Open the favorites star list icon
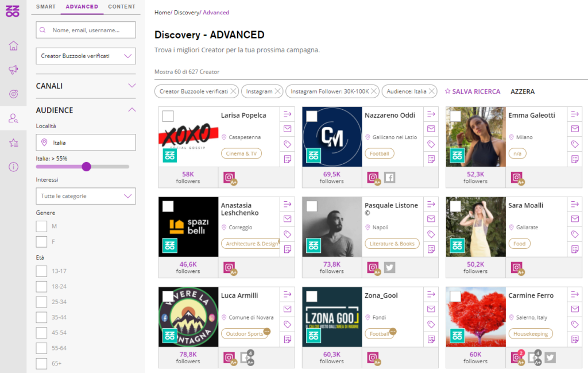This screenshot has width=588, height=373. (x=14, y=143)
